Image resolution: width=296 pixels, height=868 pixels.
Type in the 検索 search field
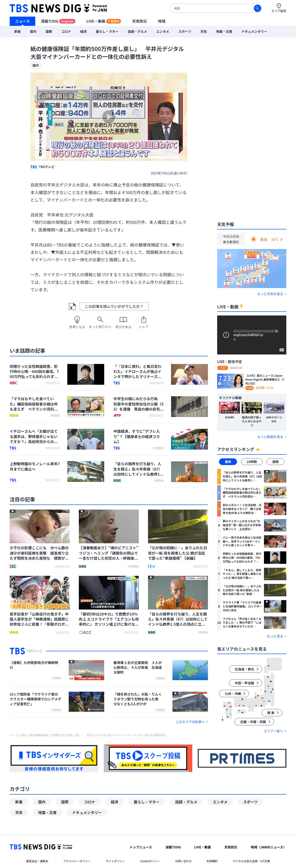212,8
